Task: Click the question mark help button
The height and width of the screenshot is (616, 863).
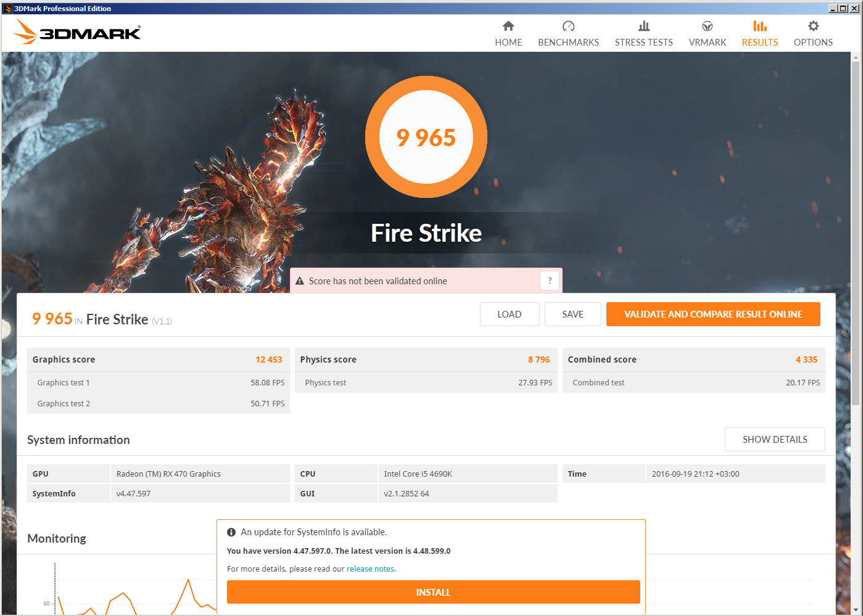Action: tap(550, 281)
